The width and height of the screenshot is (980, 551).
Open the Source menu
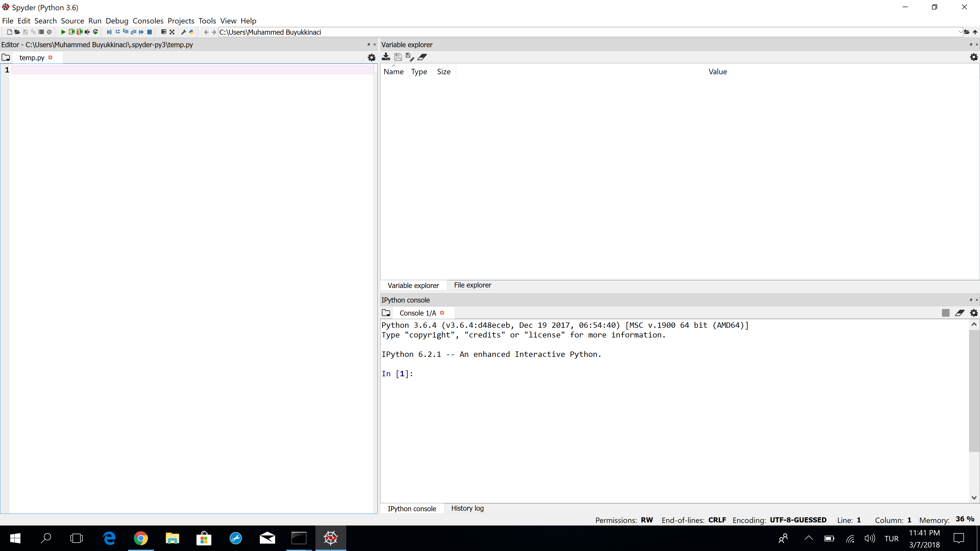[x=72, y=21]
